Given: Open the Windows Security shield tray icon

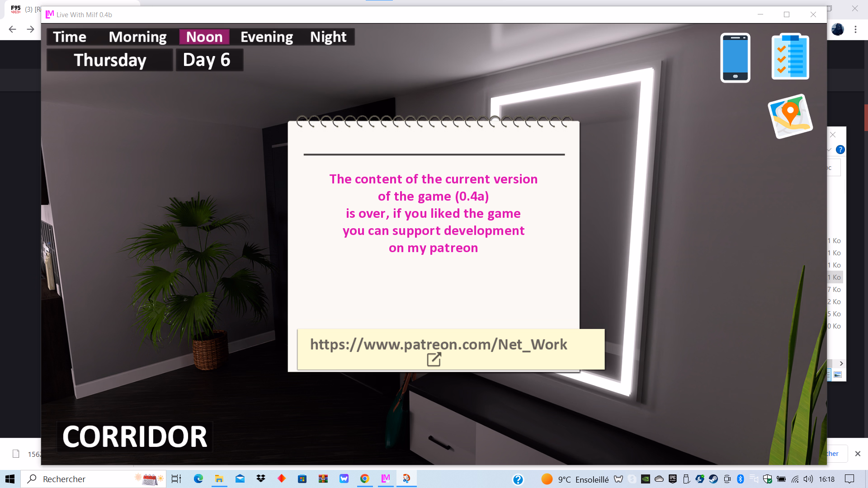Looking at the screenshot, I should 768,479.
